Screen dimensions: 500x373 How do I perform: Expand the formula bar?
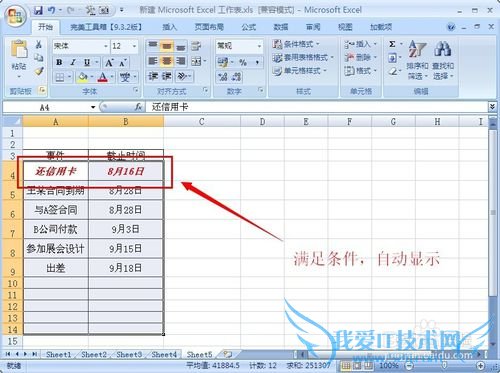[492, 107]
